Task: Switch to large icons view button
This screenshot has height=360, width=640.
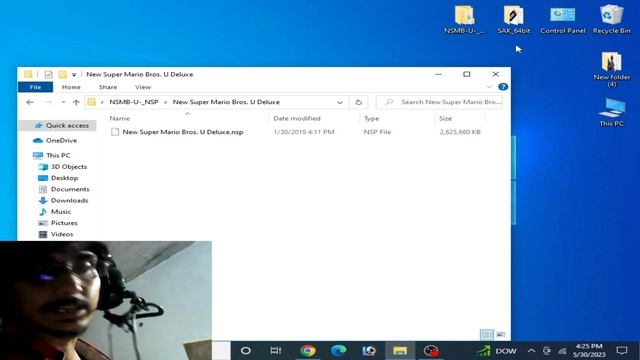Action: [x=501, y=335]
